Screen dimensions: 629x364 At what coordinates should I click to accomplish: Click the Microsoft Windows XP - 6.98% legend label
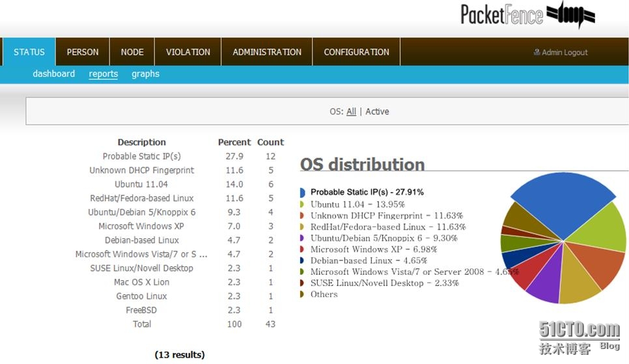tap(374, 249)
